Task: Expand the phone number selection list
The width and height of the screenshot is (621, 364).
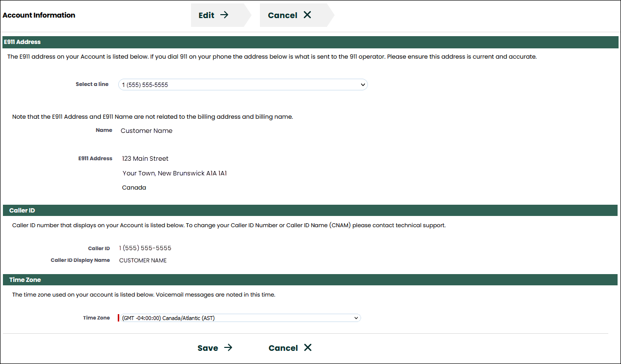Action: click(243, 85)
